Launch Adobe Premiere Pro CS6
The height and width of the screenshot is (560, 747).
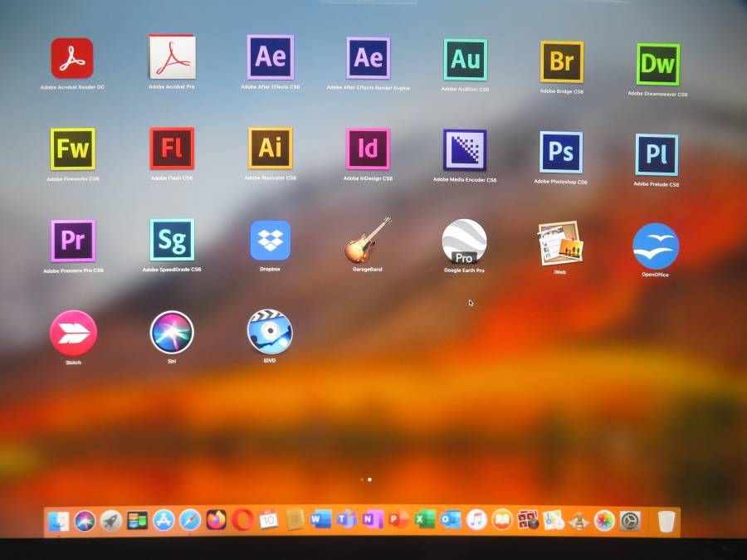pos(73,241)
